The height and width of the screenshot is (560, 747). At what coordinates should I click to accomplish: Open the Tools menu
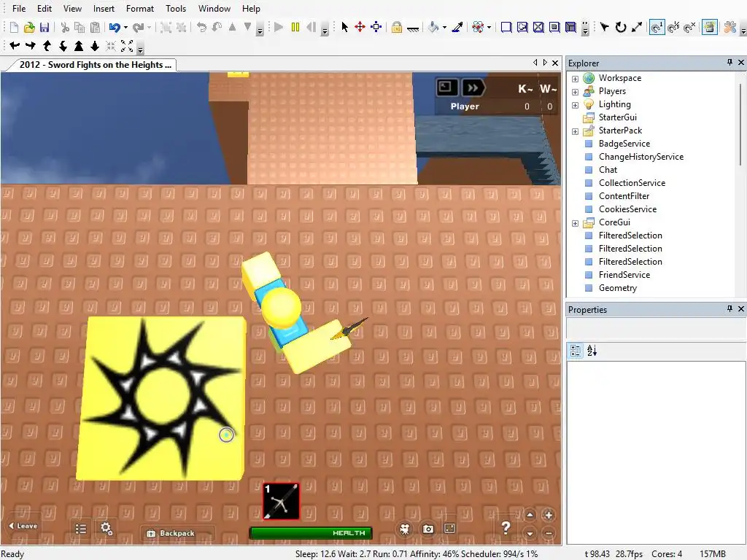point(176,9)
